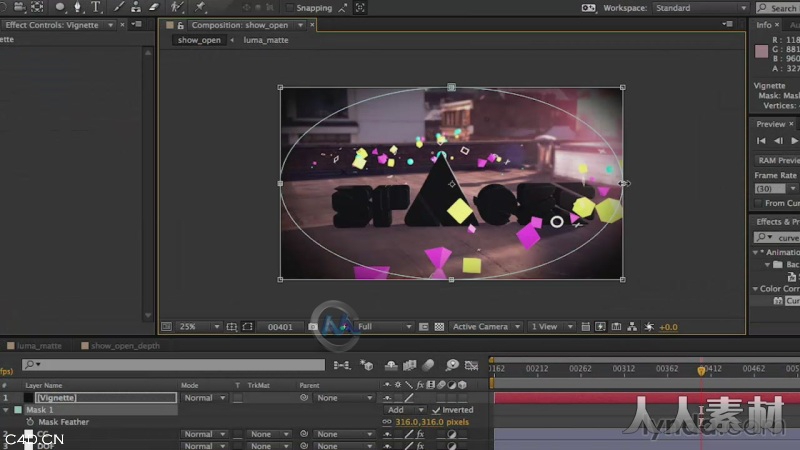The image size is (800, 450).
Task: Click the snap collapsed compositions icon beside Snapping
Action: pos(360,8)
